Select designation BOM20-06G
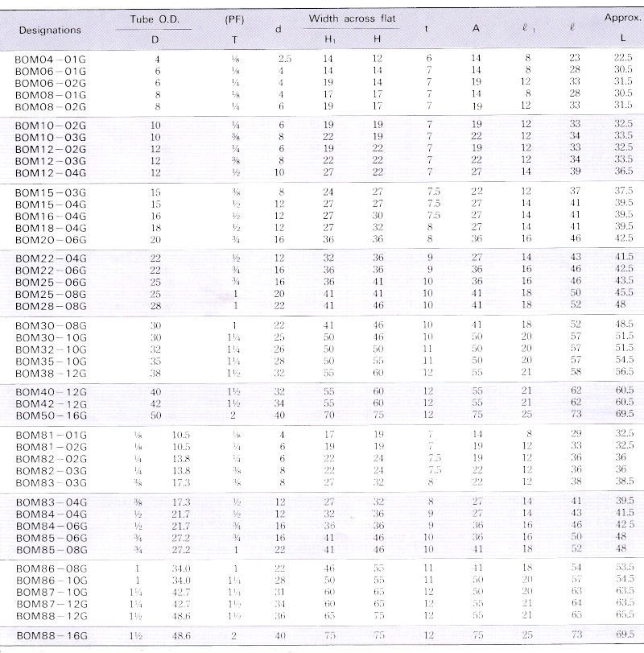This screenshot has width=644, height=653. point(51,240)
